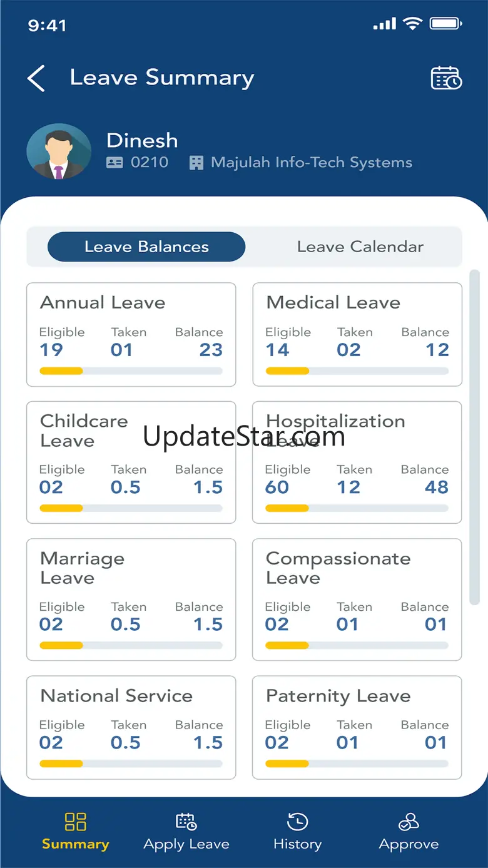Switch to Leave Balances toggle
488x868 pixels.
[x=146, y=247]
